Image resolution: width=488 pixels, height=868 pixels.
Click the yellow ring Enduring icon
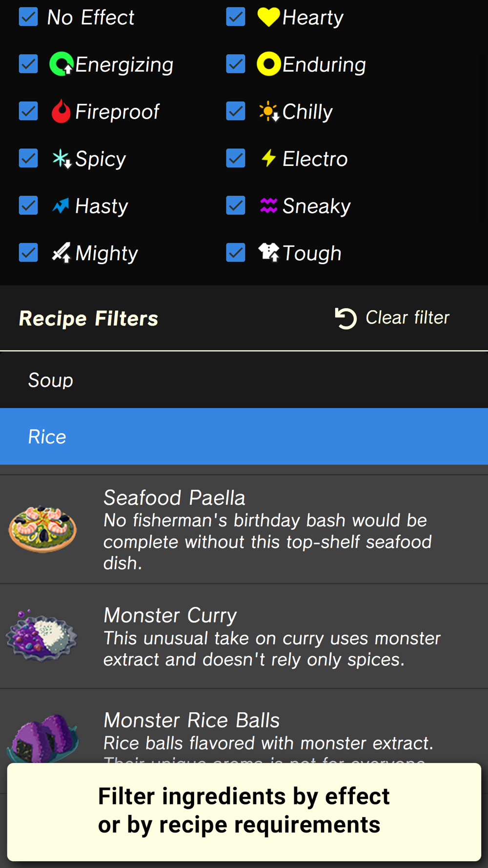coord(269,64)
